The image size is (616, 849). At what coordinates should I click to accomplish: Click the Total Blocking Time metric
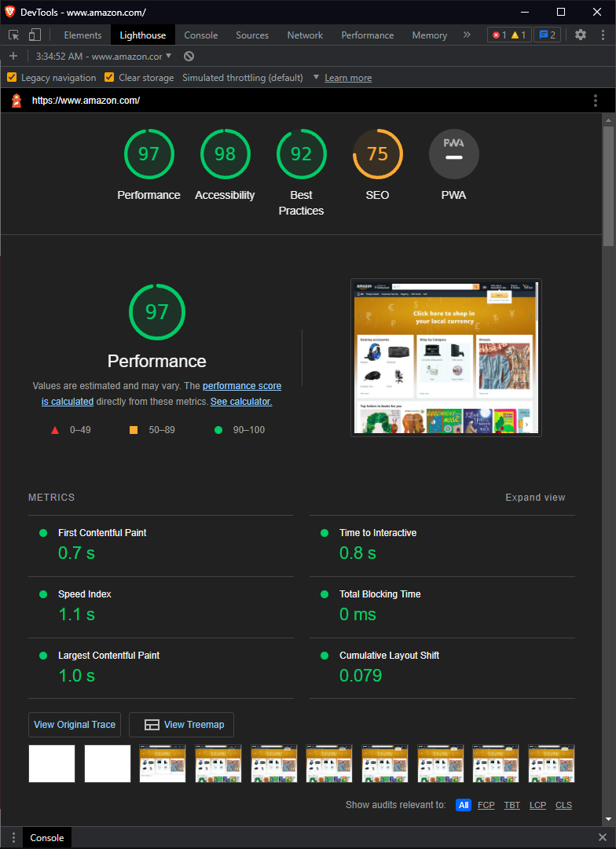[x=442, y=607]
